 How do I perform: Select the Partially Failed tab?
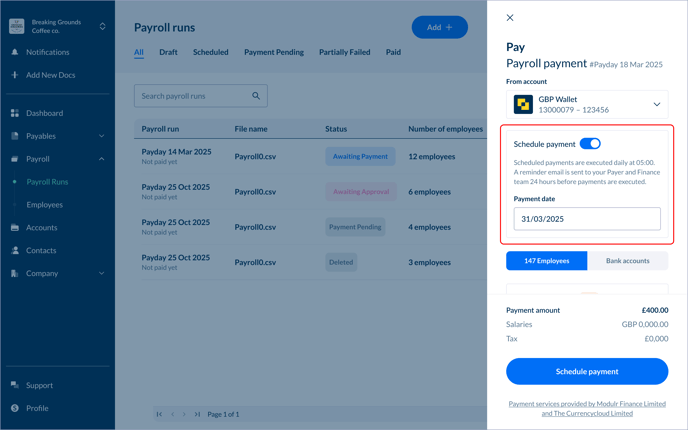click(344, 52)
